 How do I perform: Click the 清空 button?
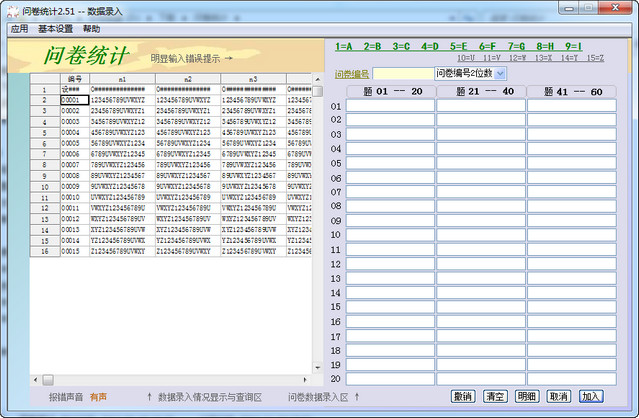494,396
